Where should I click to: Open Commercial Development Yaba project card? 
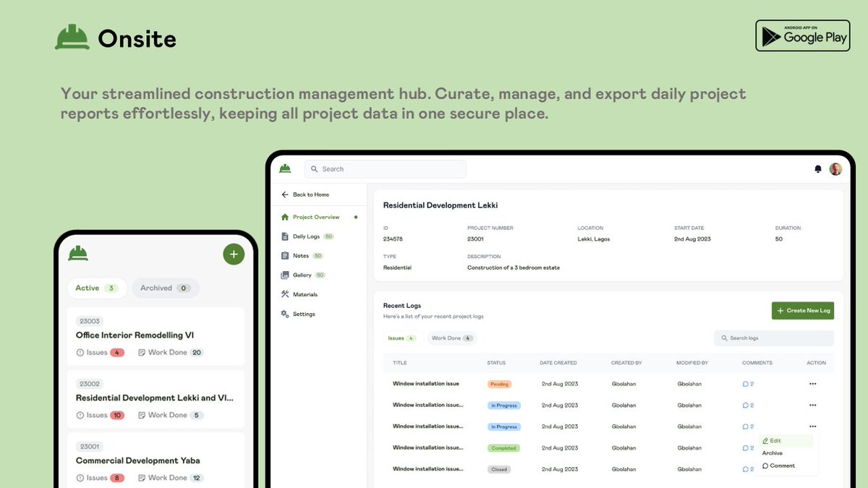point(156,460)
